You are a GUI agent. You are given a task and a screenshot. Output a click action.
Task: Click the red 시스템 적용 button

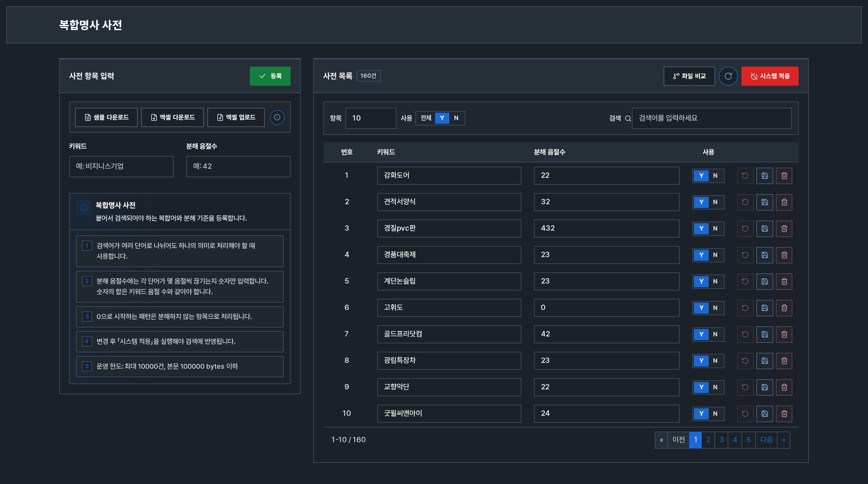tap(770, 76)
